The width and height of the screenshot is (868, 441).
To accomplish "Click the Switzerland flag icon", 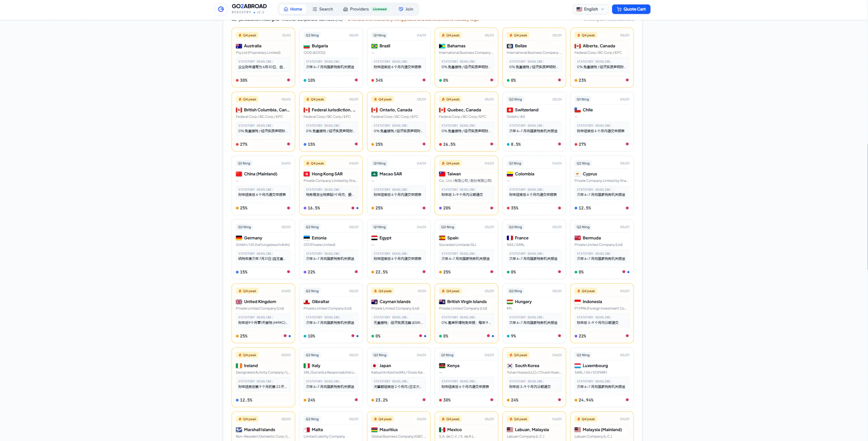I will [x=510, y=110].
